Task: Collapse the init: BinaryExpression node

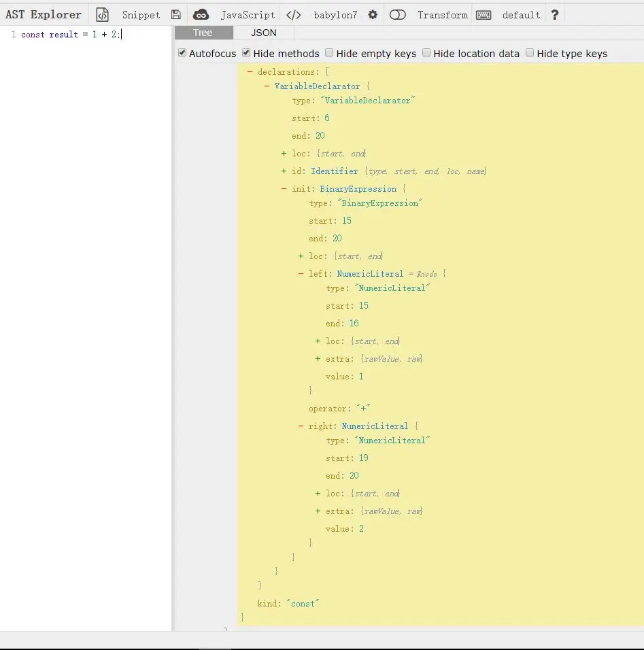Action: [284, 188]
